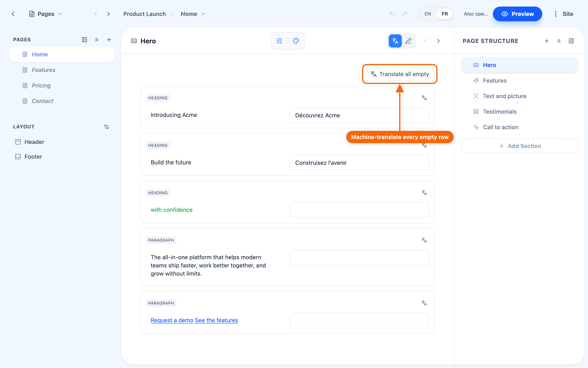This screenshot has width=588, height=368.
Task: Select the Features page in the Pages list
Action: pyautogui.click(x=62, y=70)
